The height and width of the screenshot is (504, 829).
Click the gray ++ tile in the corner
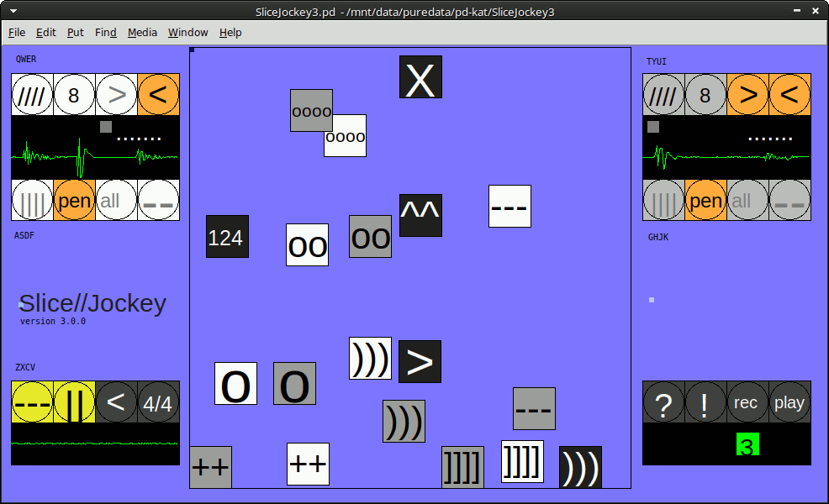(210, 467)
